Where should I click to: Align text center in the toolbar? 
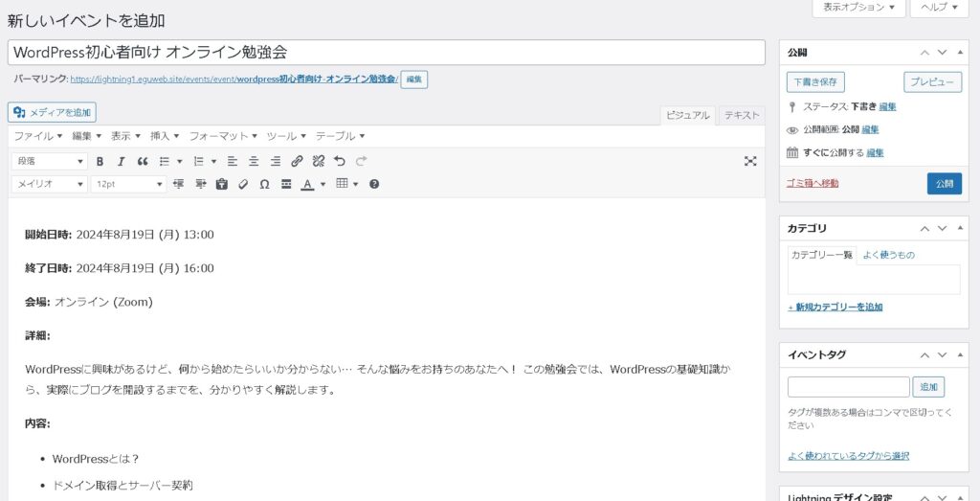tap(254, 161)
